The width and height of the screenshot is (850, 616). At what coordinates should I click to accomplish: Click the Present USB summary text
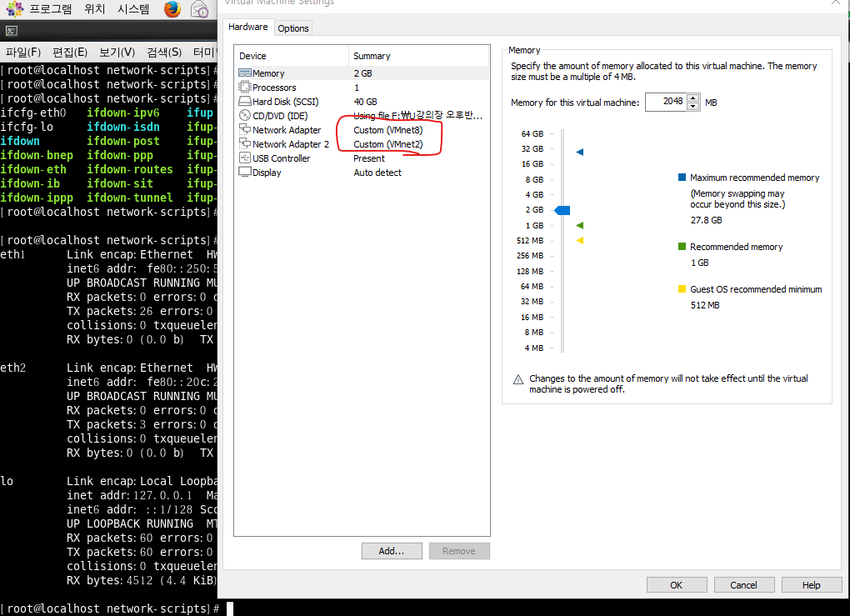(368, 158)
